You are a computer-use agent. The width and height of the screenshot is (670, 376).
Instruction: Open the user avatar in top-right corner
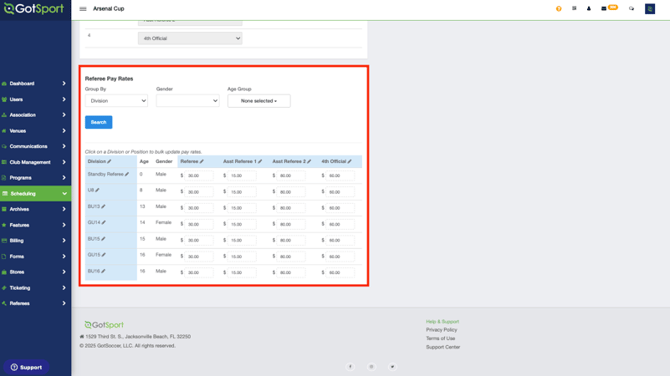pyautogui.click(x=649, y=9)
